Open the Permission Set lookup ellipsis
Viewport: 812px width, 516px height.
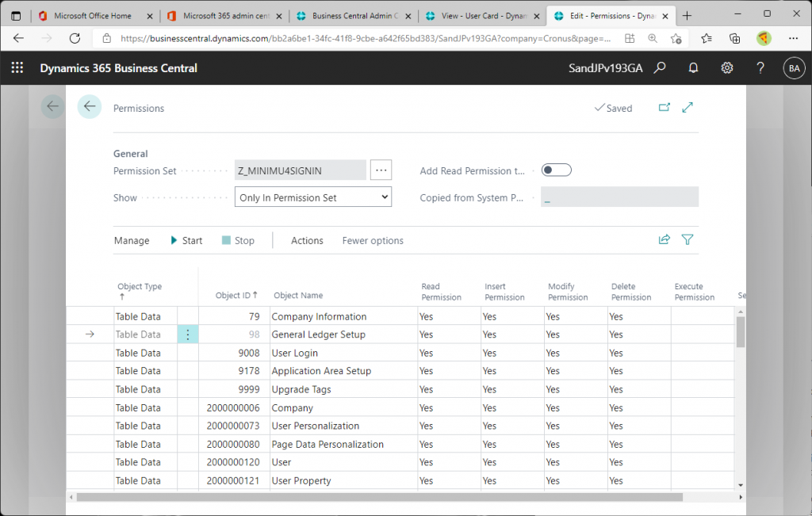(381, 170)
